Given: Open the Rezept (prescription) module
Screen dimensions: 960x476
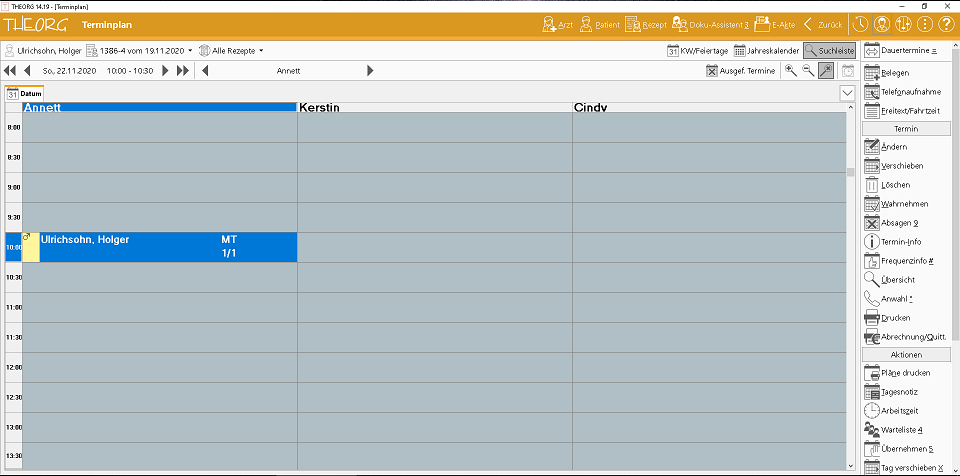Looking at the screenshot, I should click(646, 25).
